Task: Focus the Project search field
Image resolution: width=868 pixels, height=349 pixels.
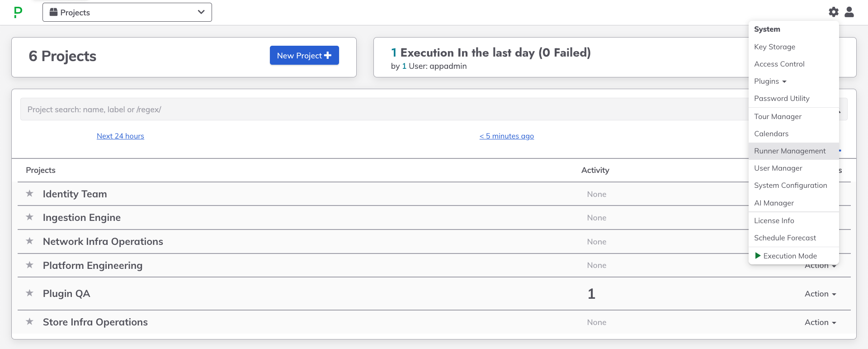Action: [x=384, y=110]
